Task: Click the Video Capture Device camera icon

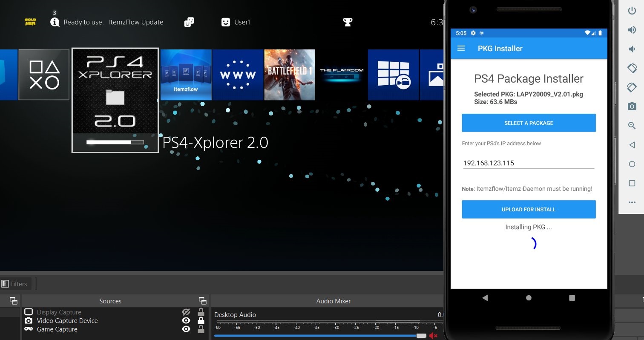Action: tap(28, 321)
